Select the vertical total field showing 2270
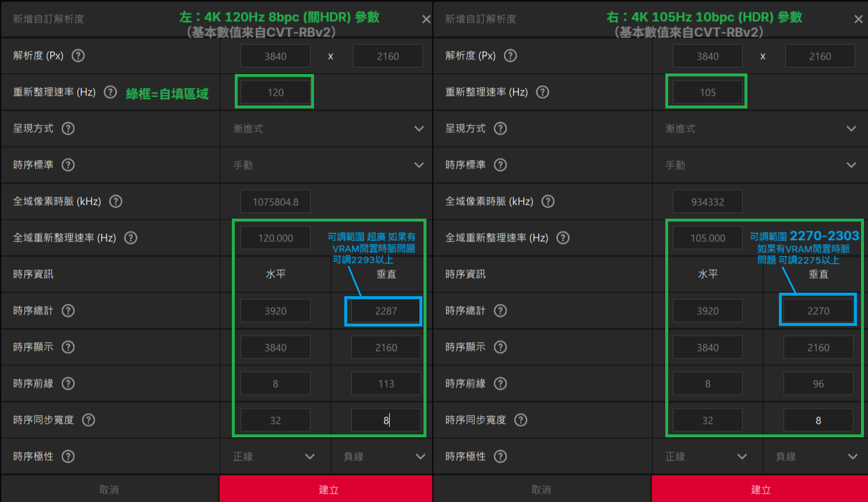 818,311
